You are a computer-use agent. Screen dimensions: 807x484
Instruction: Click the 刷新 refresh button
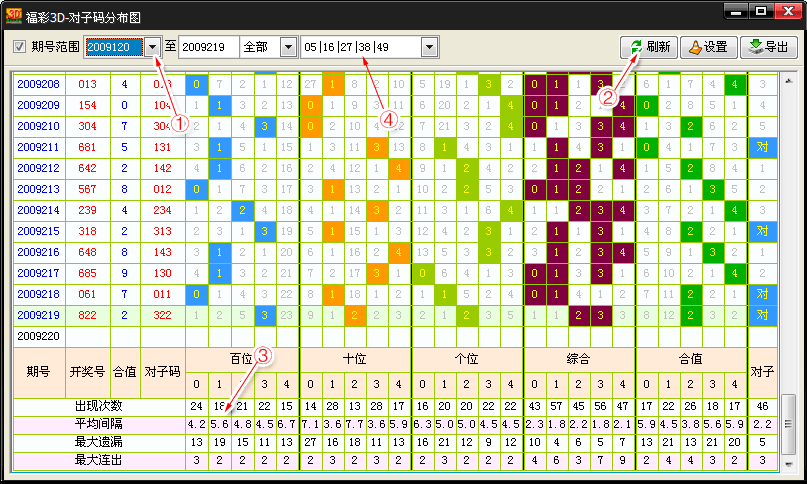[648, 47]
